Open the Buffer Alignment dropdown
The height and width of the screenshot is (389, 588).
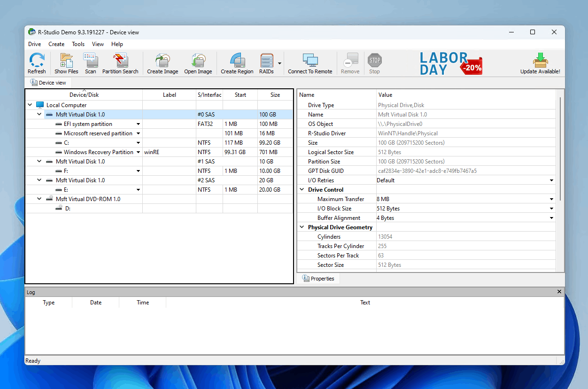coord(552,218)
